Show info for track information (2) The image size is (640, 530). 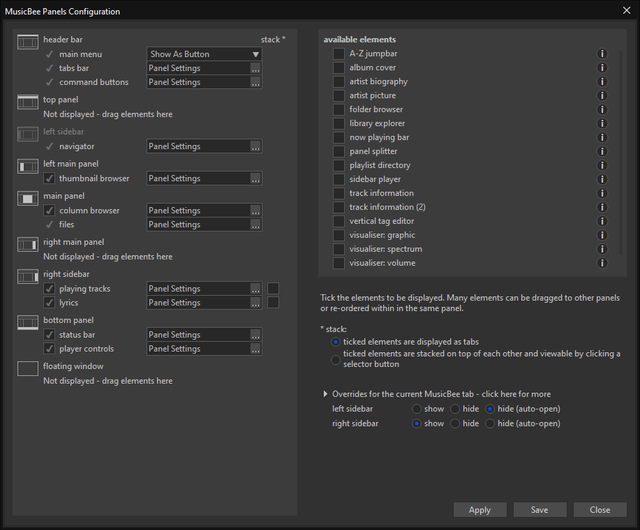point(602,207)
